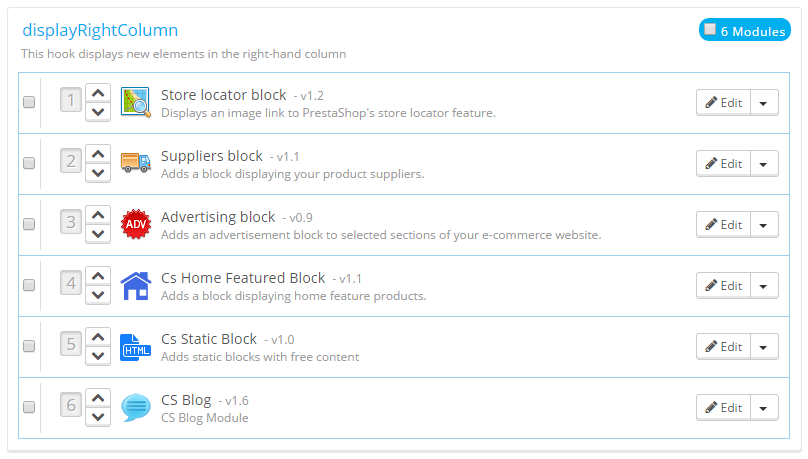808x459 pixels.
Task: Click the Cs Home Featured Block house icon
Action: (135, 285)
